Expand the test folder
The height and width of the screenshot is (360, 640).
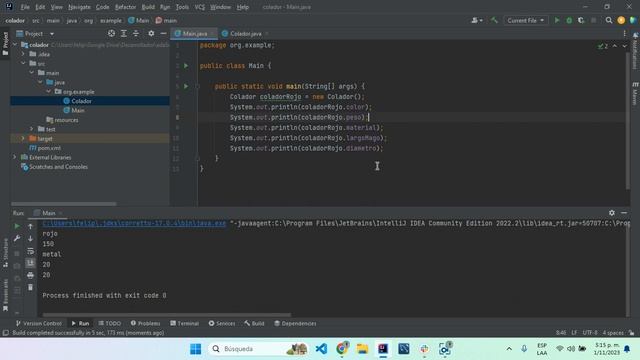click(x=32, y=129)
